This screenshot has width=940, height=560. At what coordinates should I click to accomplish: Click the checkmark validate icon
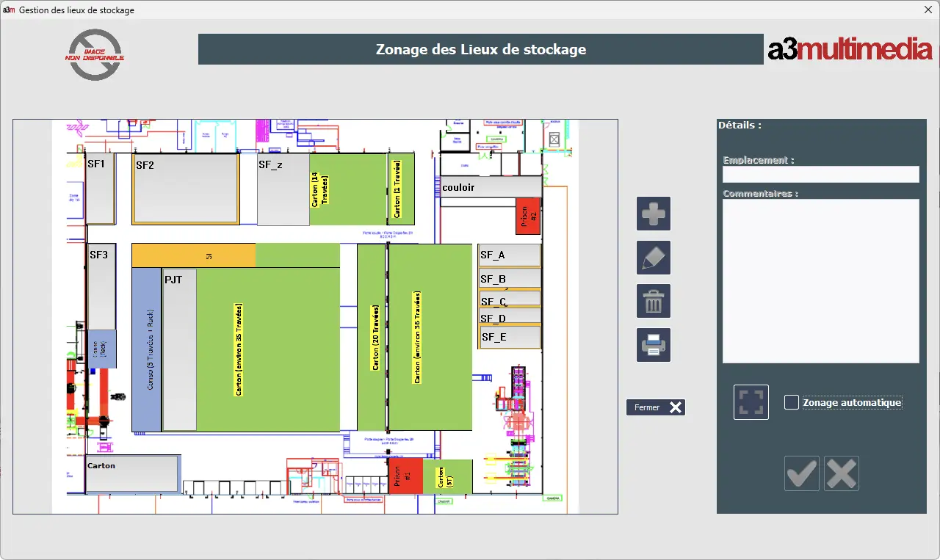point(802,473)
